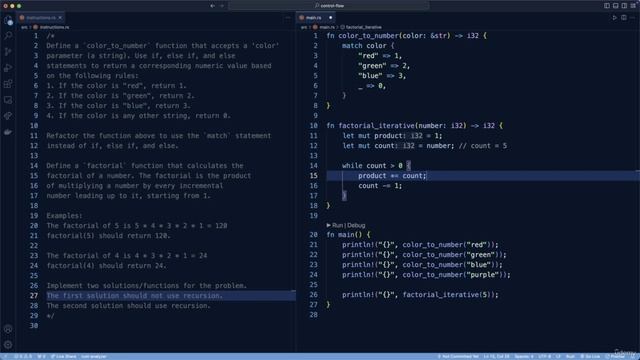Open the Accounts icon in activity bar
Screen dimensions: 640x360
8,329
